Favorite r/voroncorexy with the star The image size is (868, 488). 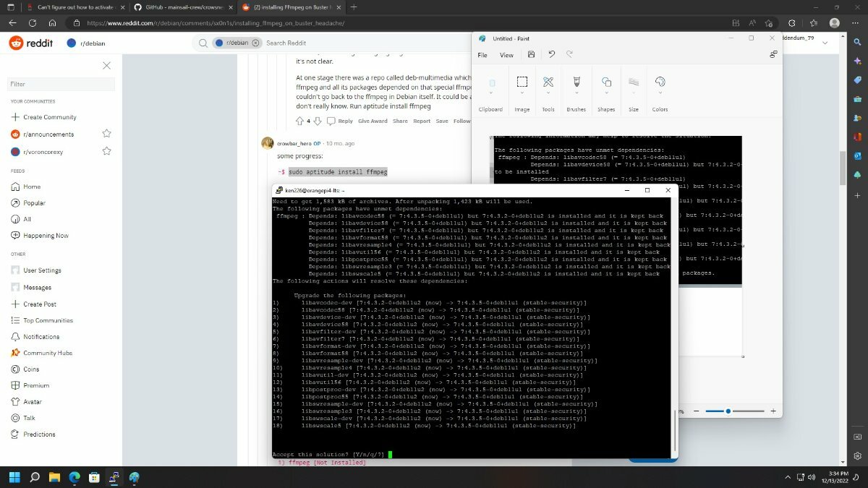106,151
